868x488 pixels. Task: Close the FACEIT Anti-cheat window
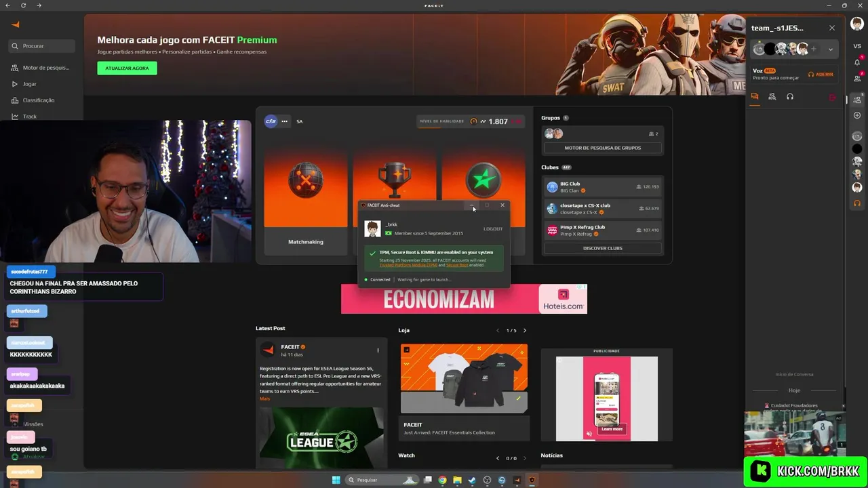(x=502, y=205)
